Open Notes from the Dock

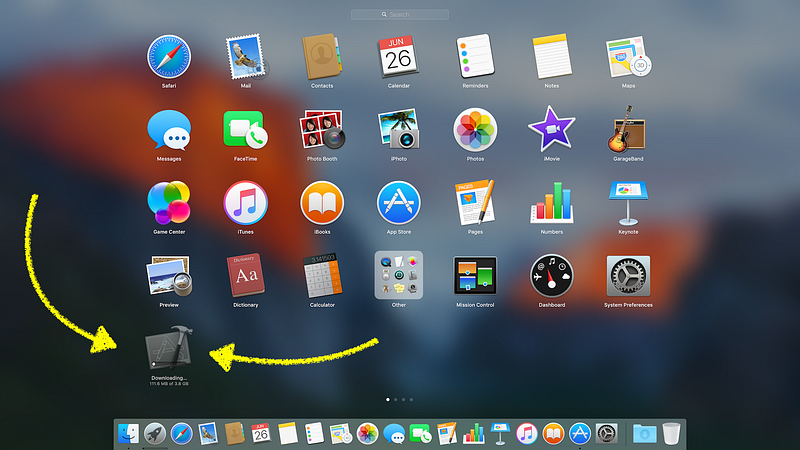[287, 434]
